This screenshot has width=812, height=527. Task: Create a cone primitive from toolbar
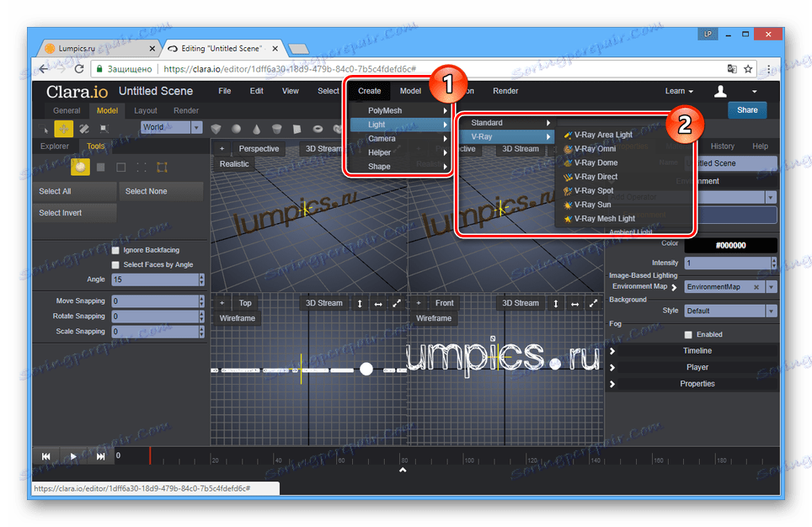(x=256, y=129)
